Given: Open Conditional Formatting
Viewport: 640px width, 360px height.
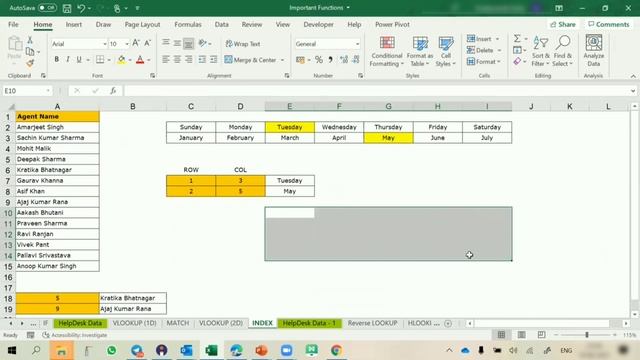Looking at the screenshot, I should click(x=387, y=51).
